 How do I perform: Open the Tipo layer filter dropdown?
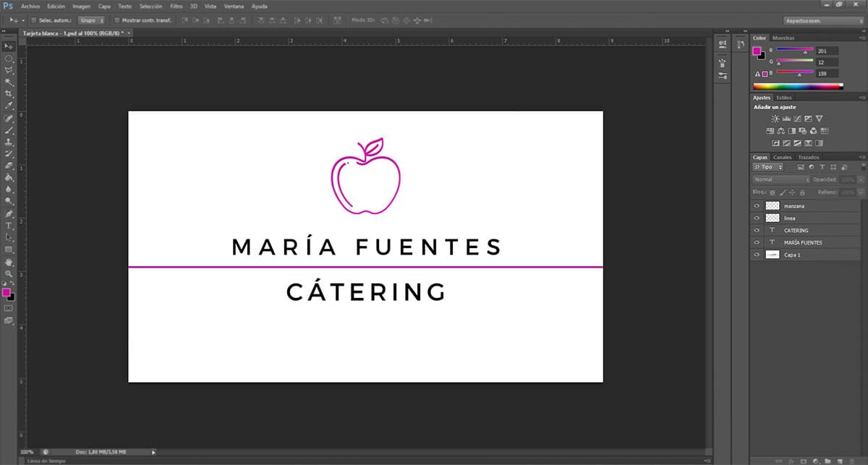pos(767,167)
